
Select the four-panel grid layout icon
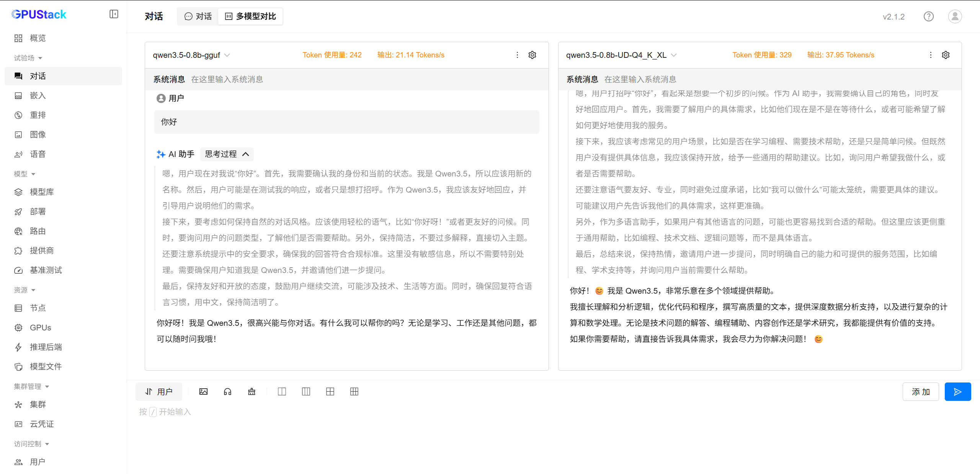pyautogui.click(x=330, y=392)
